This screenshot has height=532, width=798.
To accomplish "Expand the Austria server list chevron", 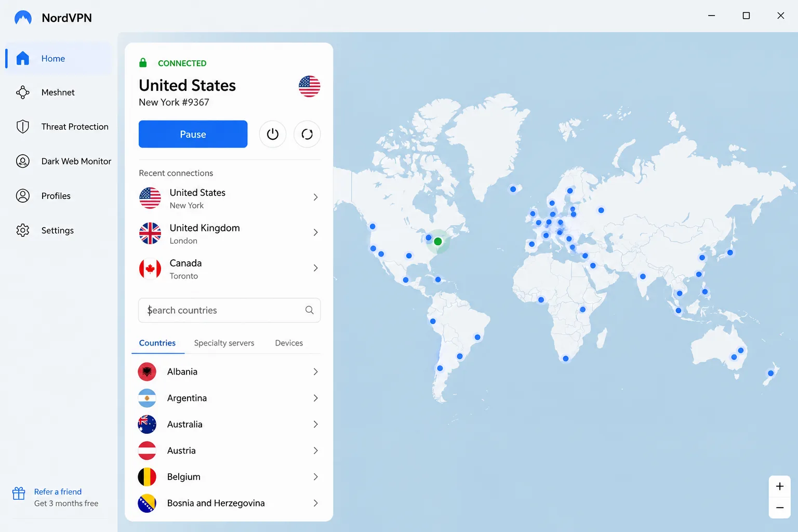I will [315, 450].
